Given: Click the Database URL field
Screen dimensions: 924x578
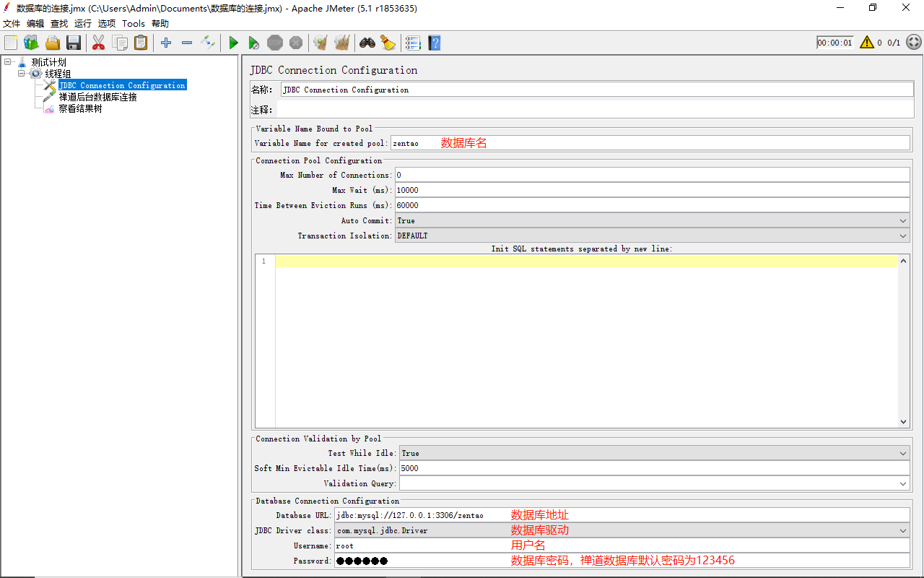Looking at the screenshot, I should click(622, 515).
